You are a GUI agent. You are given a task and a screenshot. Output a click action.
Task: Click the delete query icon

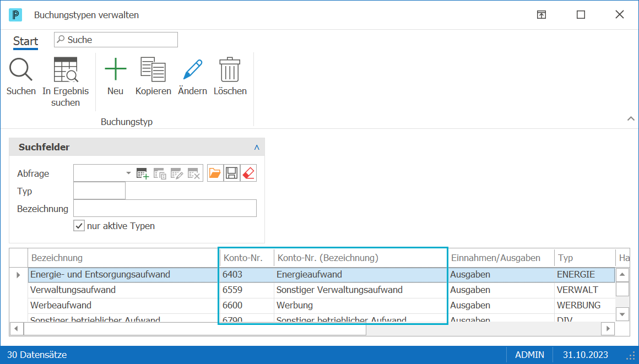click(x=193, y=173)
